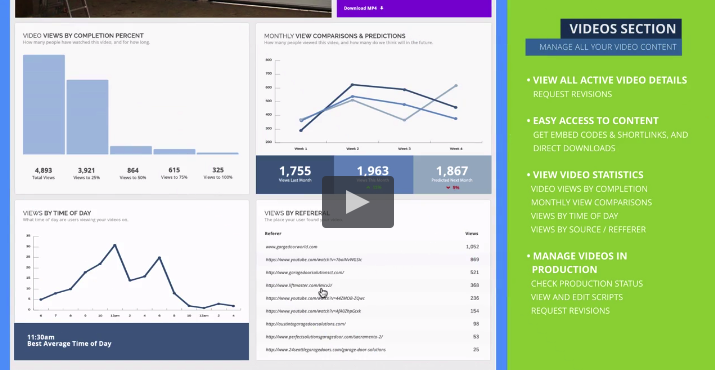Click Manage All Your Video Content subtitle

click(x=603, y=47)
